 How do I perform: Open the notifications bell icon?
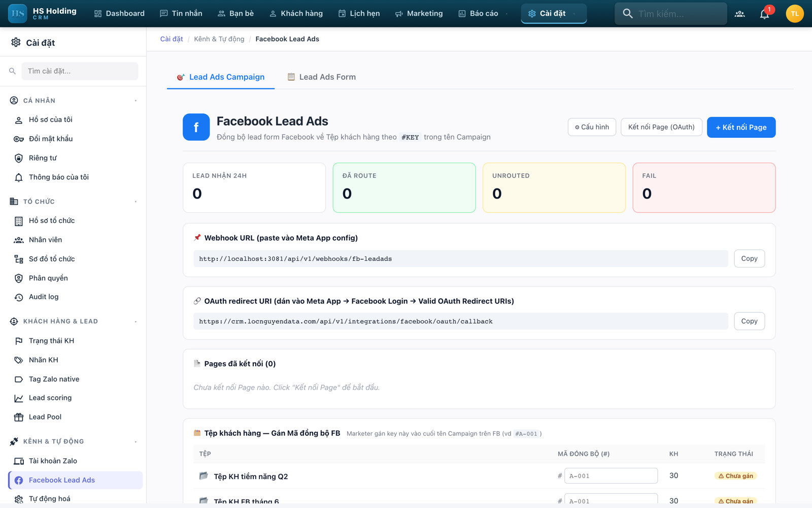tap(764, 14)
